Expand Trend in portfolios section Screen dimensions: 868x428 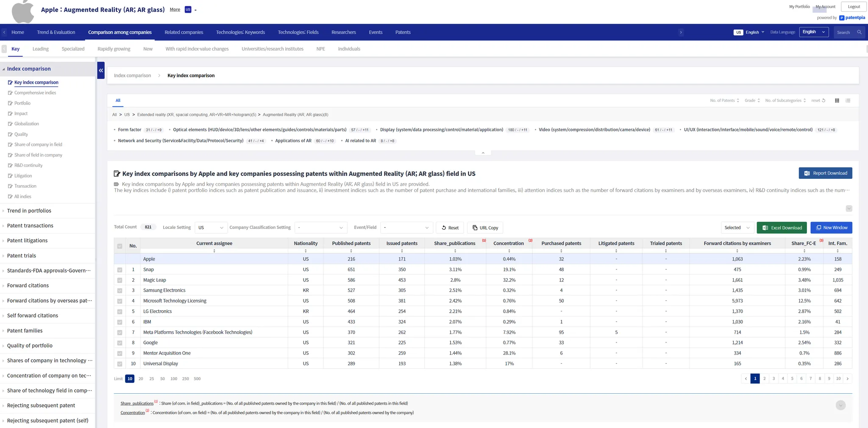[x=29, y=211]
